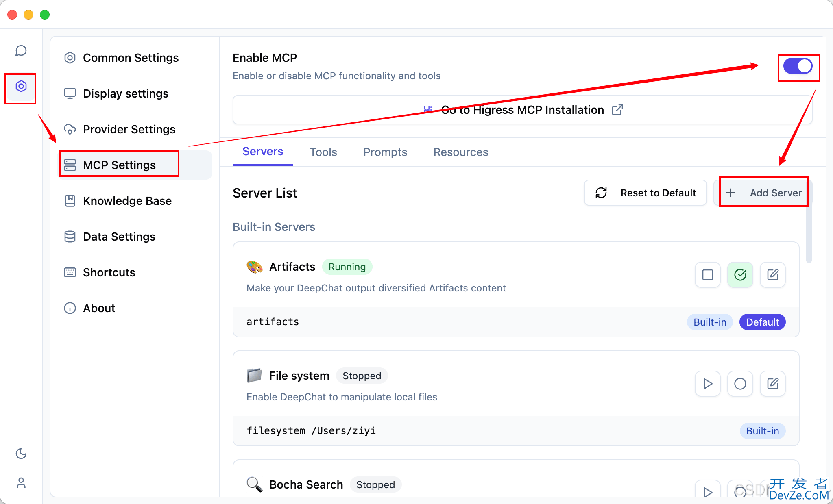Click the refresh icon in Reset to Default
This screenshot has height=504, width=833.
(x=601, y=193)
